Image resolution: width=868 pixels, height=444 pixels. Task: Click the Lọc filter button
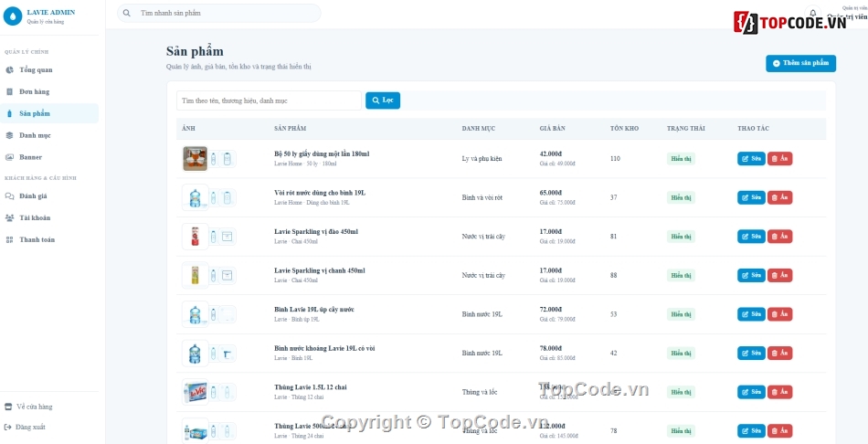click(383, 100)
